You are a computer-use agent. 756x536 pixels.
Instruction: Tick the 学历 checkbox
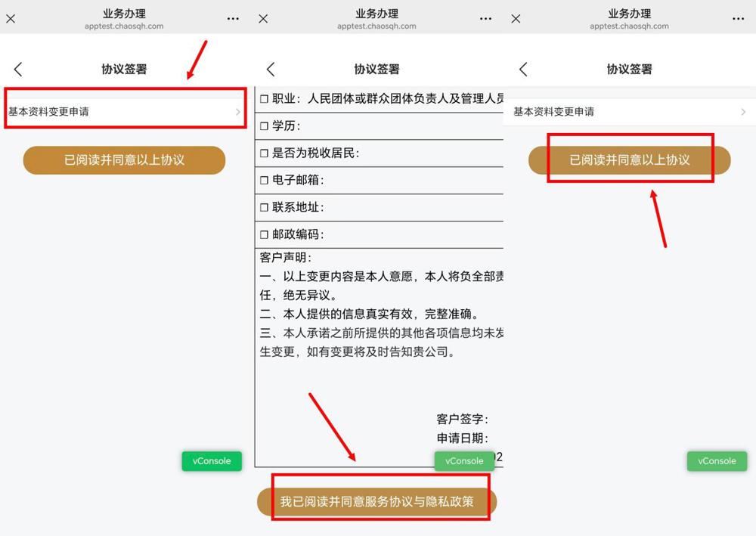click(x=265, y=126)
